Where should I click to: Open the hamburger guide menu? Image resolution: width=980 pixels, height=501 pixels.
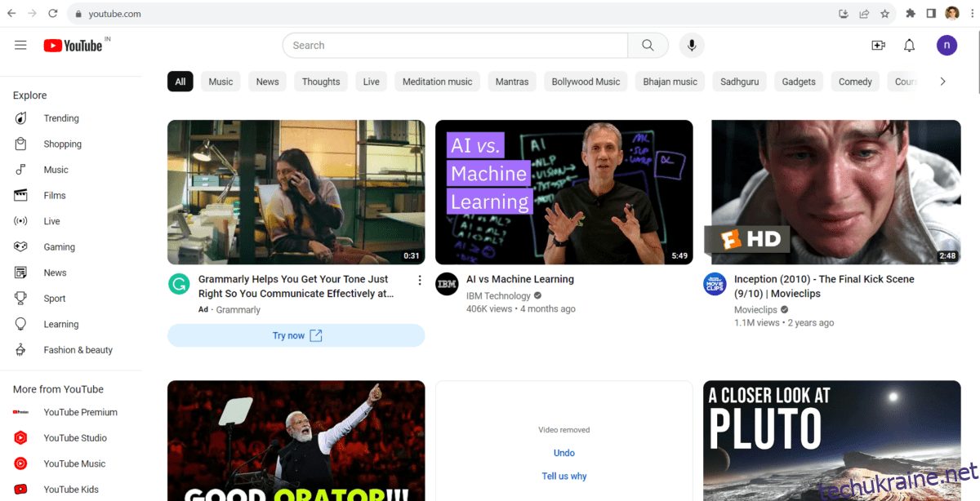click(x=20, y=46)
